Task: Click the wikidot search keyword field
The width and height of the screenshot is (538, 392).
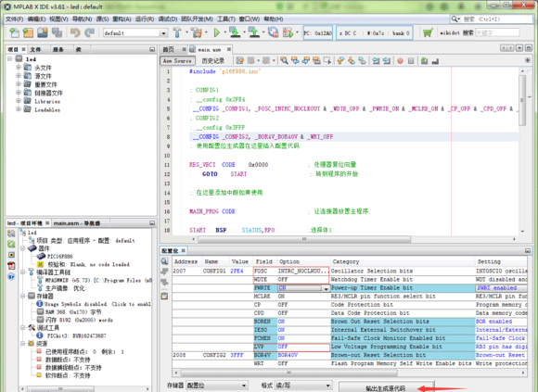Action: pyautogui.click(x=497, y=32)
